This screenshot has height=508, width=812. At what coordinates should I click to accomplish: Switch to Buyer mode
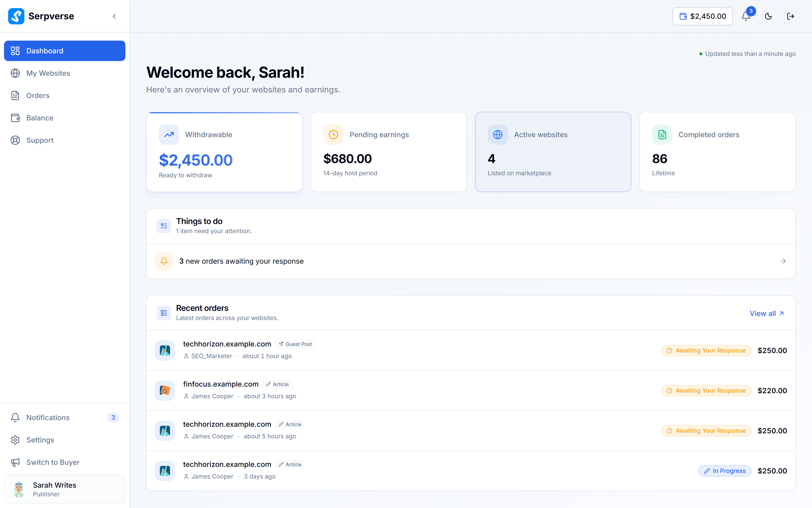click(65, 462)
